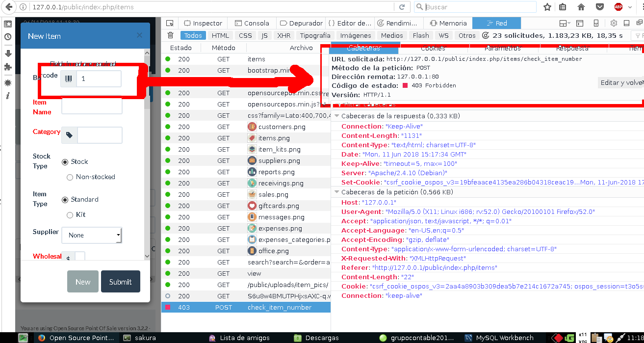Open devtools settings gear icon

(x=614, y=23)
